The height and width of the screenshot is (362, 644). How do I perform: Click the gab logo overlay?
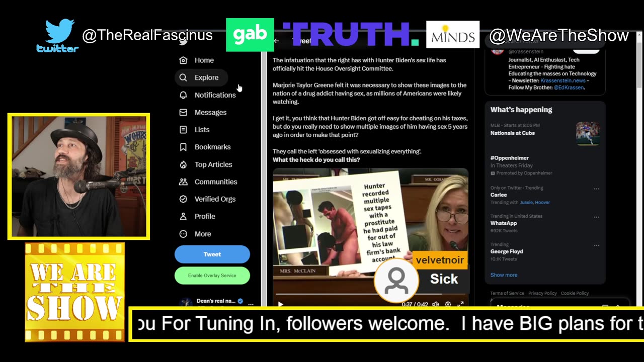[250, 35]
